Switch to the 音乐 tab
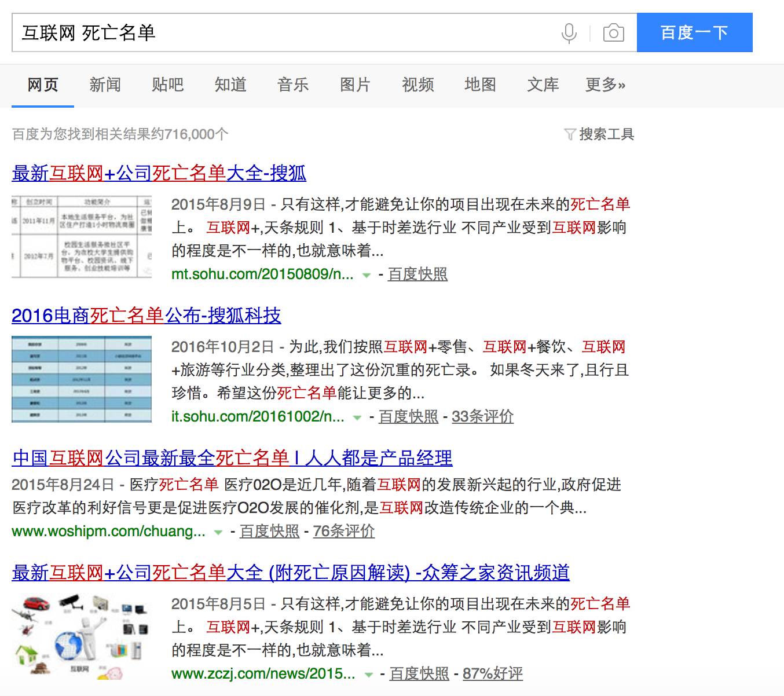Viewport: 784px width, 696px height. (292, 85)
